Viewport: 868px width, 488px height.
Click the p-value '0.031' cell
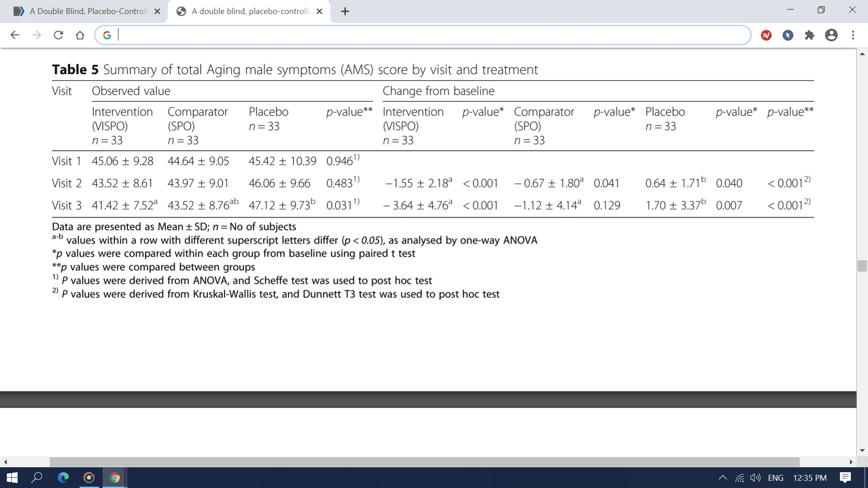coord(343,205)
